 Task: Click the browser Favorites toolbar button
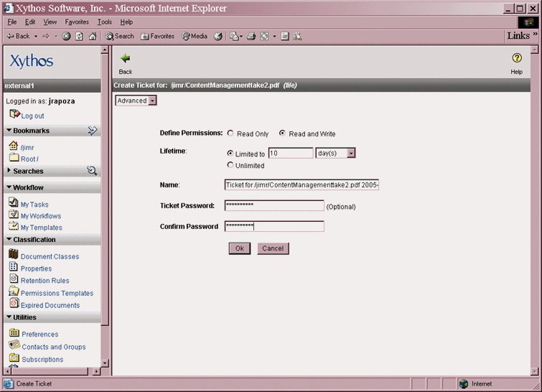tap(157, 36)
